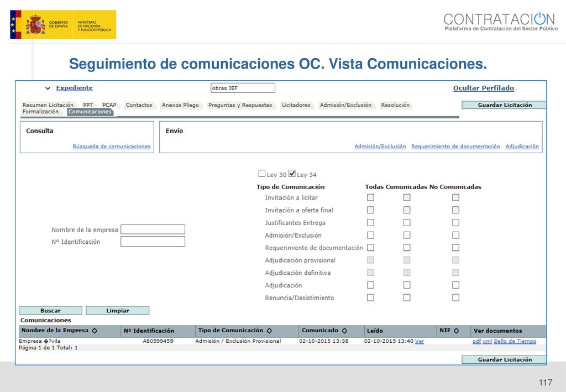Viewport: 566px width, 392px height.
Task: Open Admisión/Exclusión tab
Action: (345, 105)
